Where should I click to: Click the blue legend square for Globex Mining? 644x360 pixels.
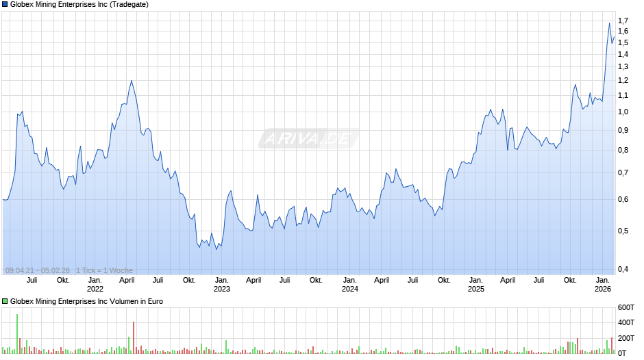tap(5, 5)
